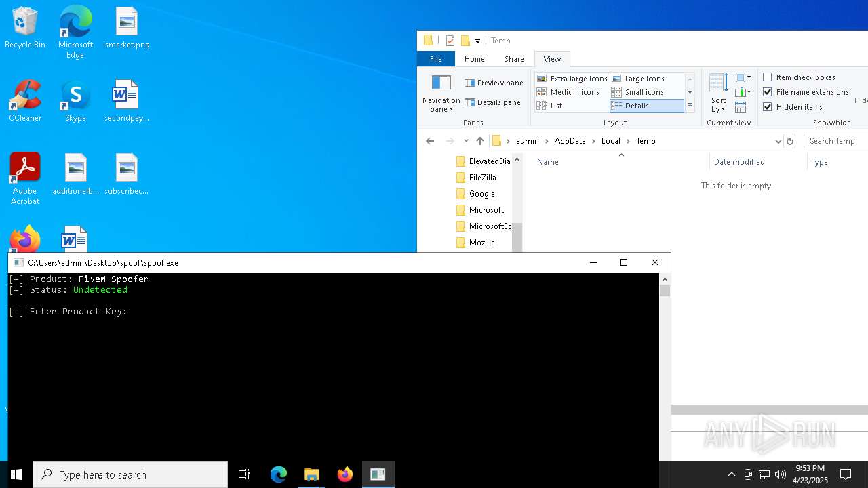This screenshot has height=488, width=868.
Task: Click taskbar search box
Action: click(x=130, y=474)
